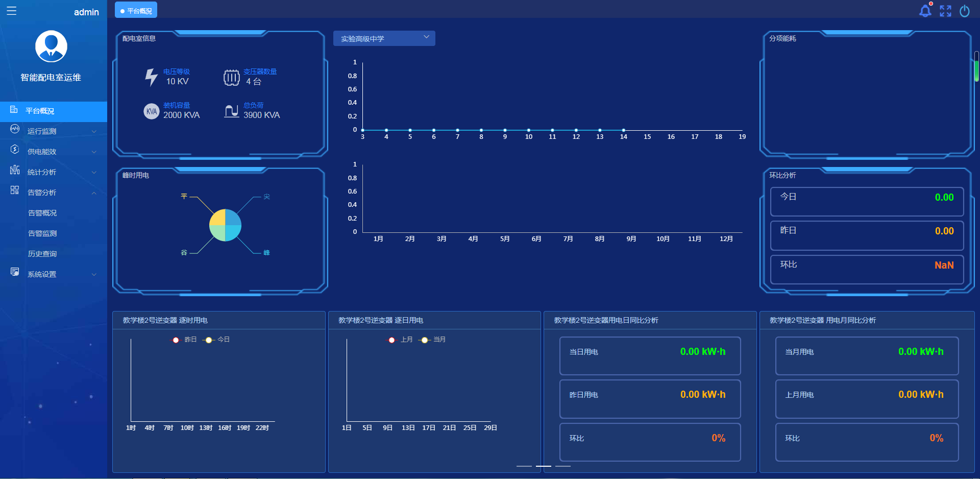Expand the 统计分析 submenu arrow
The image size is (980, 479).
point(94,172)
